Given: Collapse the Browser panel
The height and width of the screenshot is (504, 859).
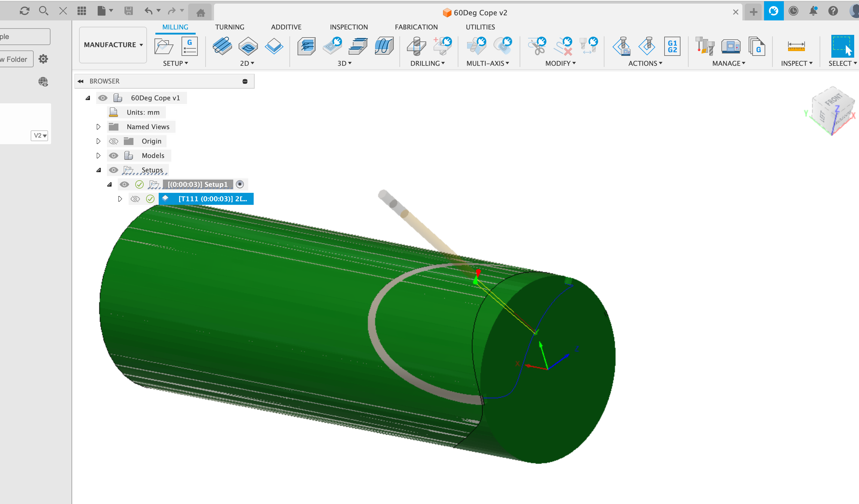Looking at the screenshot, I should pyautogui.click(x=81, y=81).
